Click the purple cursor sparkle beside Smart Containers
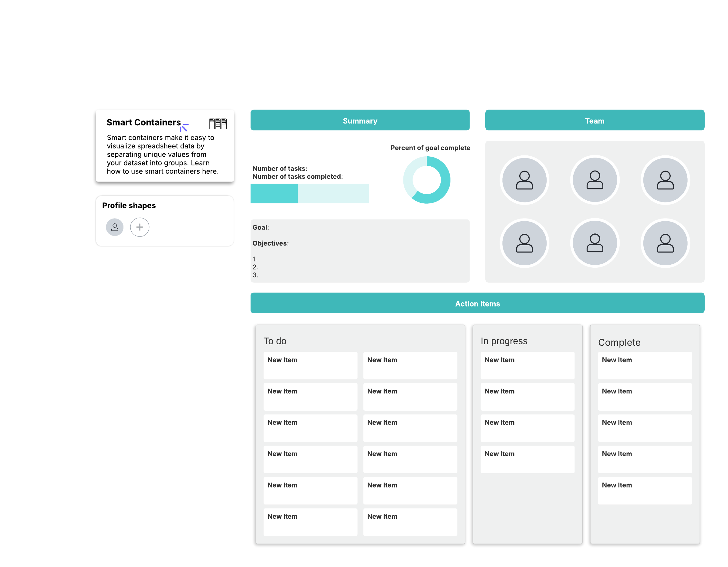 click(184, 127)
